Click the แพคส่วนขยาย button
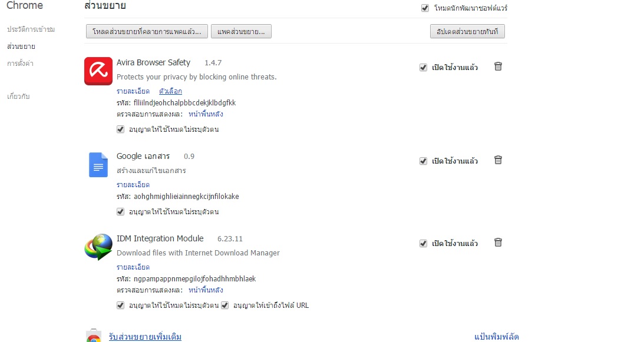Viewport: 644px width, 342px height. click(241, 31)
